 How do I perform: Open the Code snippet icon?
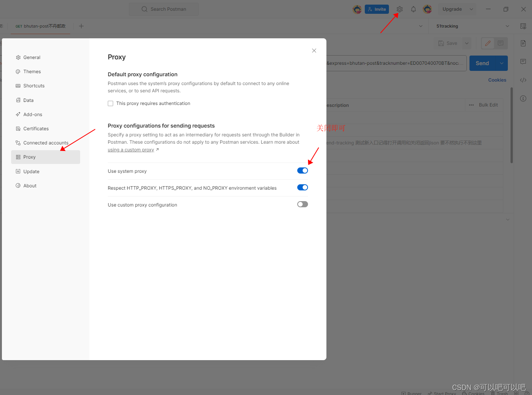pyautogui.click(x=523, y=80)
